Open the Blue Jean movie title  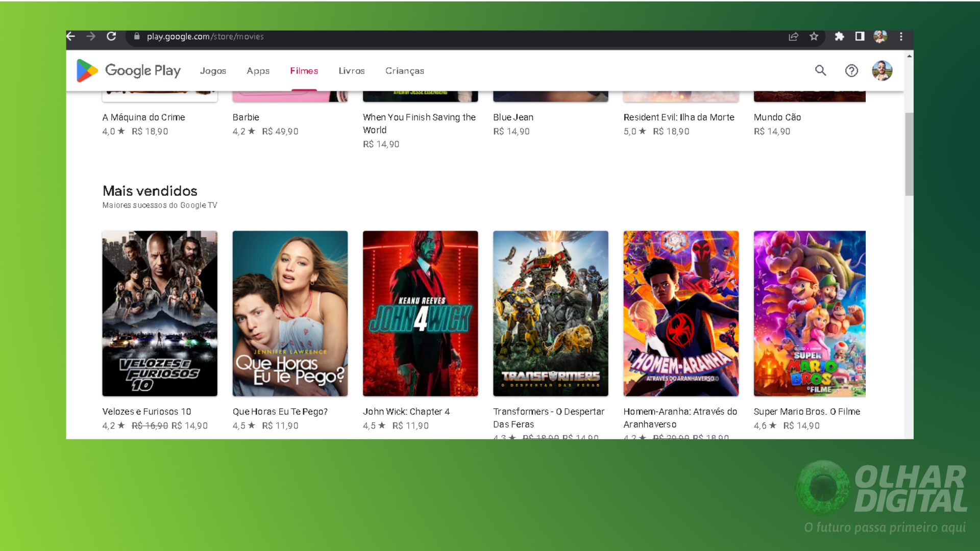(x=513, y=117)
